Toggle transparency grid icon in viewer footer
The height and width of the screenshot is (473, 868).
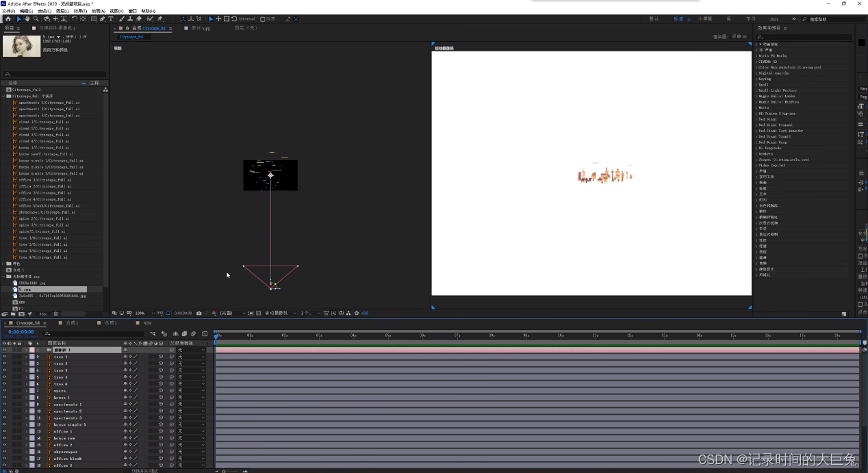(258, 313)
